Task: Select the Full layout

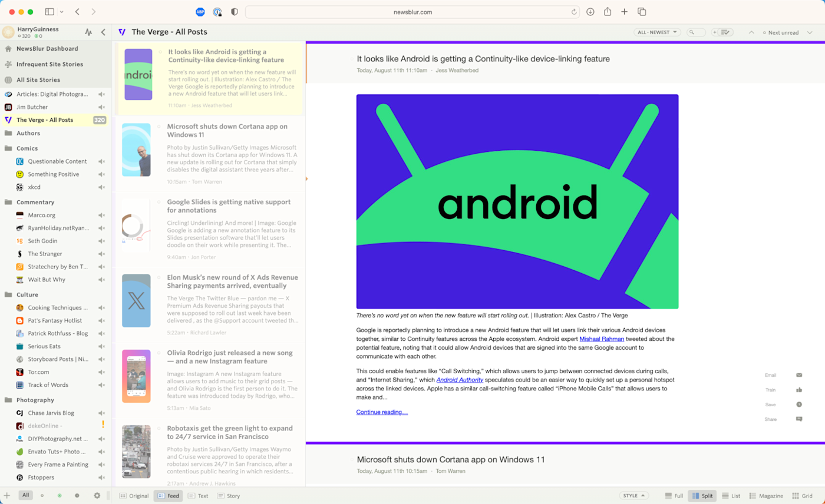Action: pos(674,496)
